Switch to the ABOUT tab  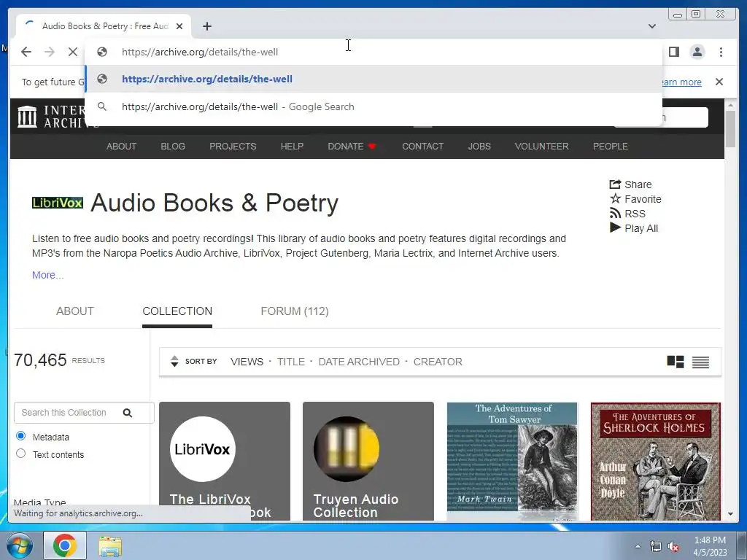coord(75,311)
